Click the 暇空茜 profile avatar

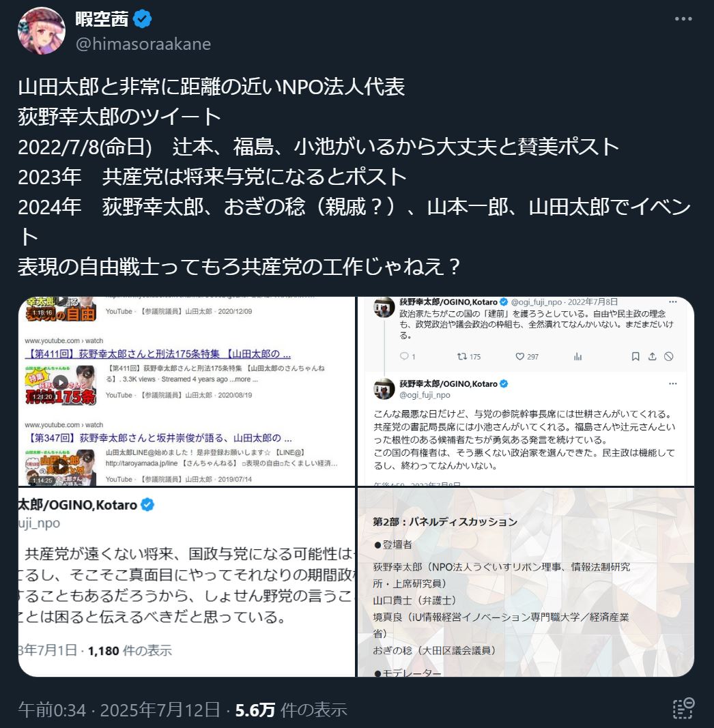(42, 31)
